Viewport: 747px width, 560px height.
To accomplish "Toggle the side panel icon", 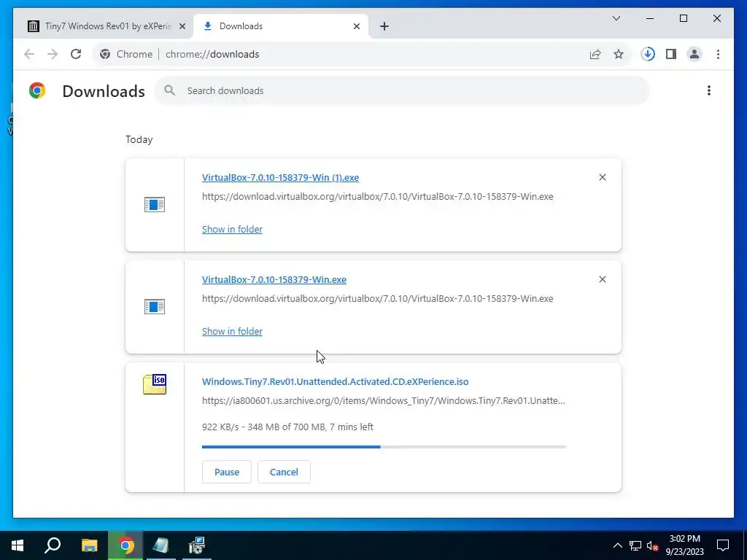I will tap(671, 54).
